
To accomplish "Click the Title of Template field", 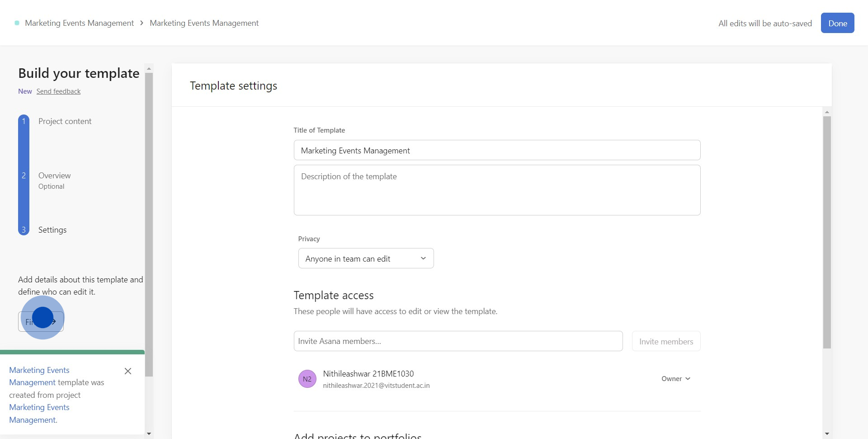I will [x=497, y=150].
